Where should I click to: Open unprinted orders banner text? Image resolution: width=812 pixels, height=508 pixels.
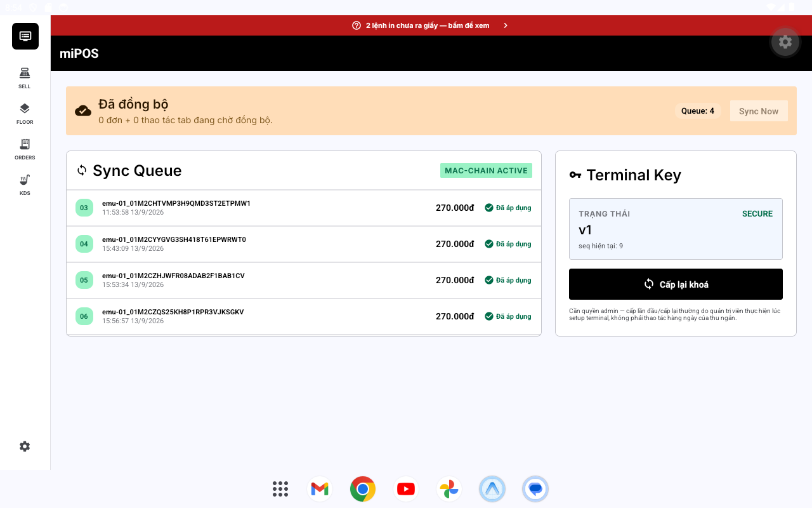click(428, 25)
